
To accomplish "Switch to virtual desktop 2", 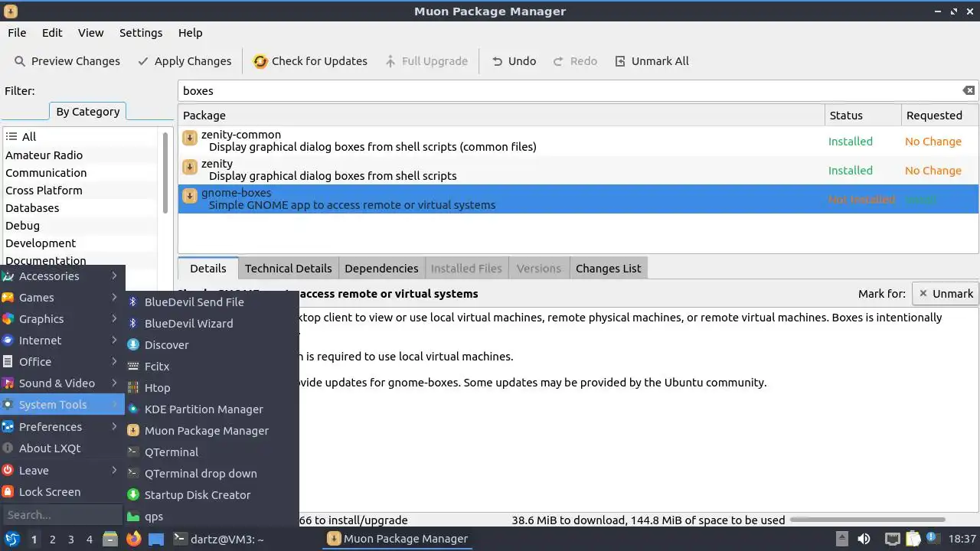I will pos(53,540).
